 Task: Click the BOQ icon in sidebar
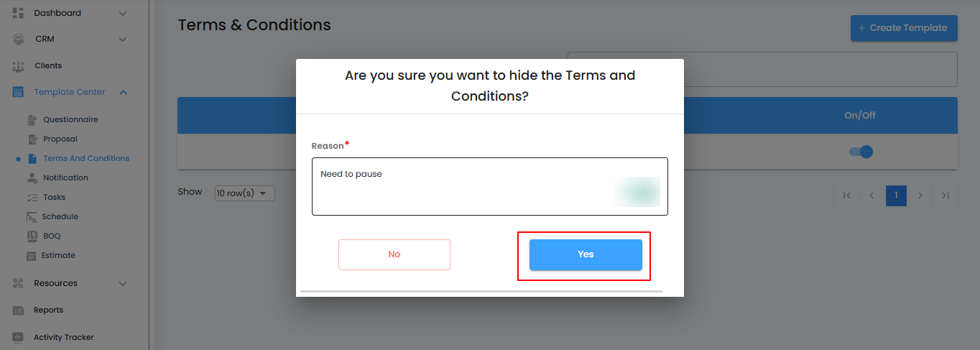coord(31,236)
